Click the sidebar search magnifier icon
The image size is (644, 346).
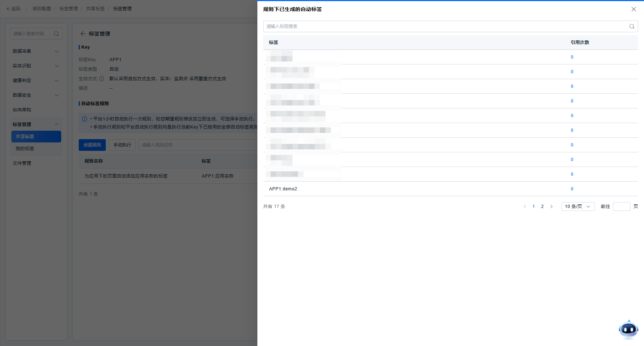coord(56,34)
